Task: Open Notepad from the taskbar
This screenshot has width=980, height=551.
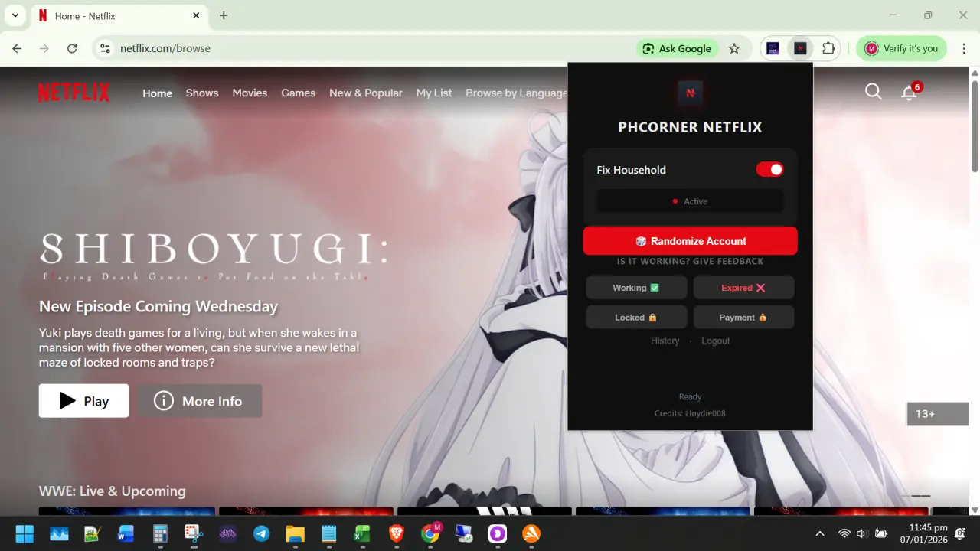Action: pos(328,533)
